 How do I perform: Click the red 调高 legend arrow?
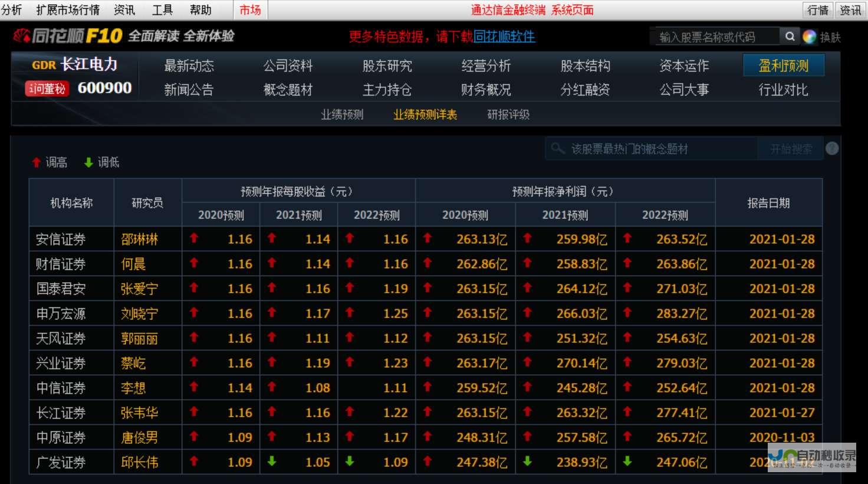(x=37, y=162)
